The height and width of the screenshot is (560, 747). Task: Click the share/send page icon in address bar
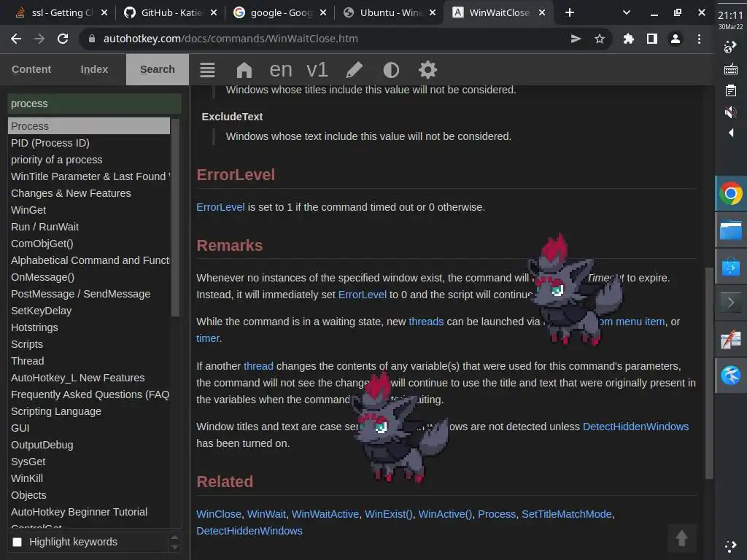pos(576,39)
